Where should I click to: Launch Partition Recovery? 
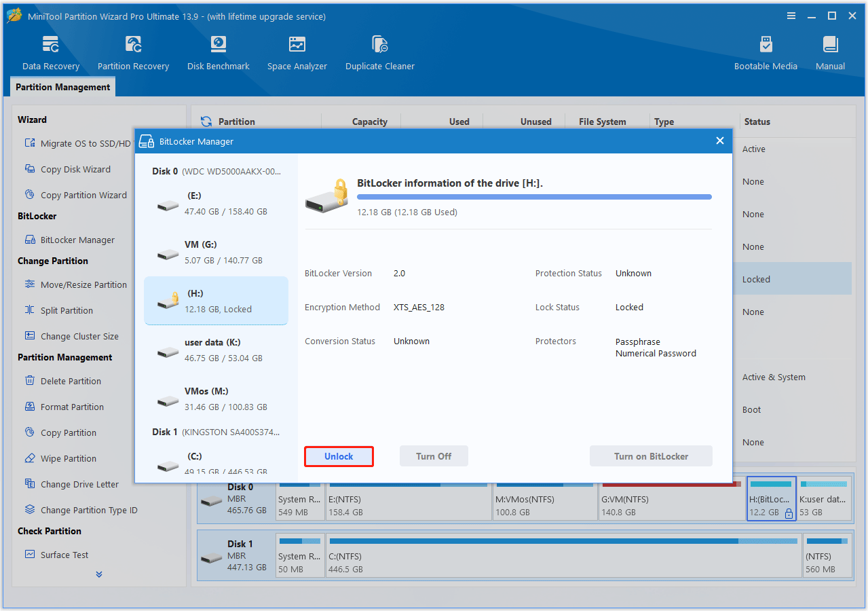pyautogui.click(x=133, y=54)
